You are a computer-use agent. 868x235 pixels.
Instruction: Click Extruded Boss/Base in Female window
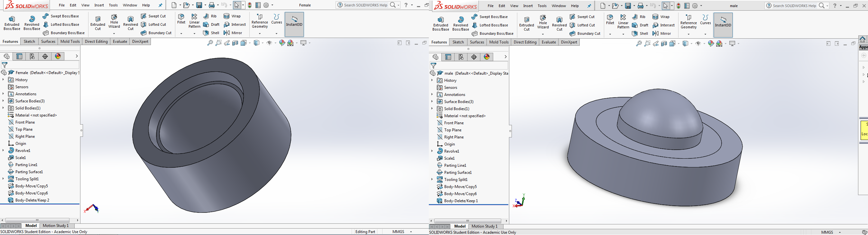click(12, 23)
